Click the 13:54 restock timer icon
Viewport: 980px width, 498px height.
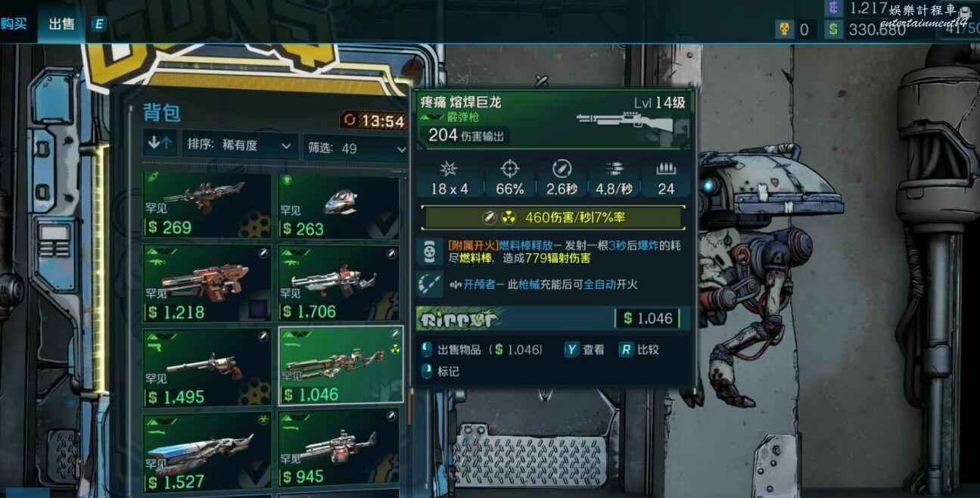coord(350,120)
